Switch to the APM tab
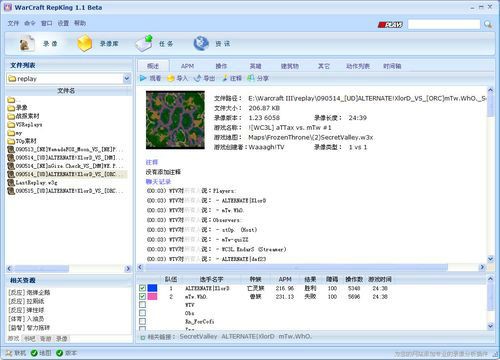 pos(187,66)
